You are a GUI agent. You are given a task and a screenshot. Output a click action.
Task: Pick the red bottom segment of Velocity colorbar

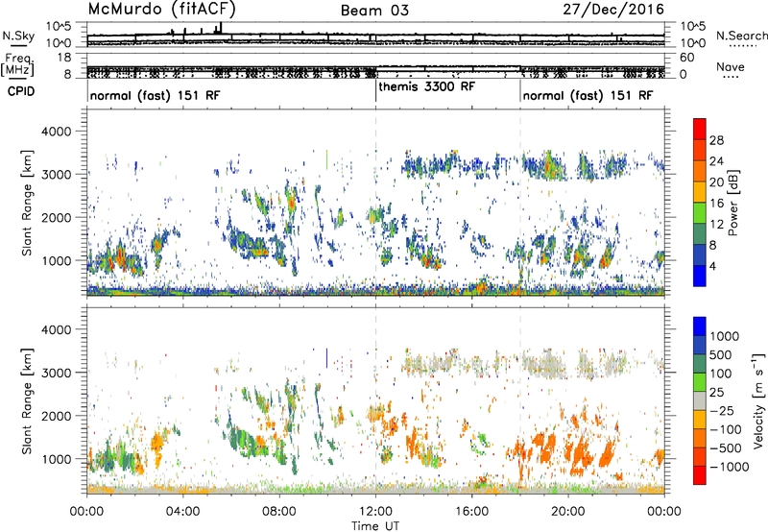(x=700, y=475)
